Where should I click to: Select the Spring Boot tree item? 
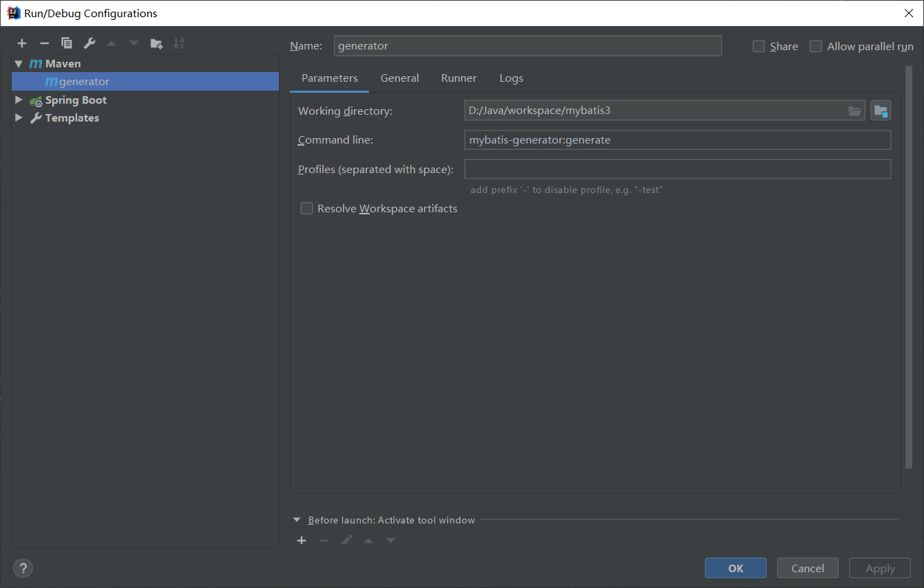click(145, 100)
